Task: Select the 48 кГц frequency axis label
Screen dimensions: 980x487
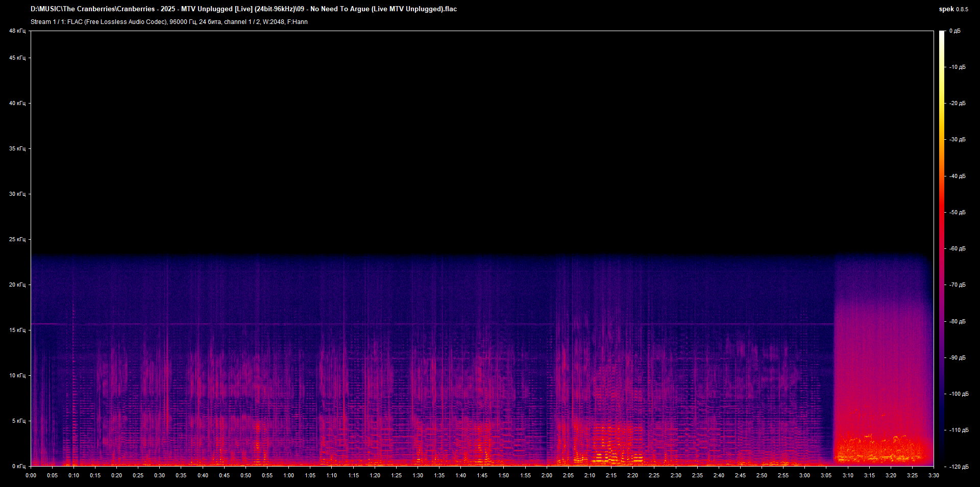Action: (x=17, y=31)
